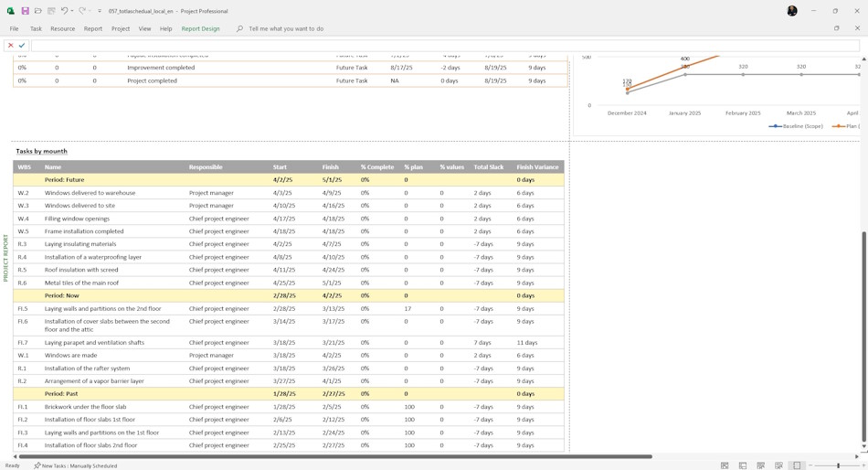Click the search lightbulb magnifier icon
The height and width of the screenshot is (470, 868).
tap(239, 28)
